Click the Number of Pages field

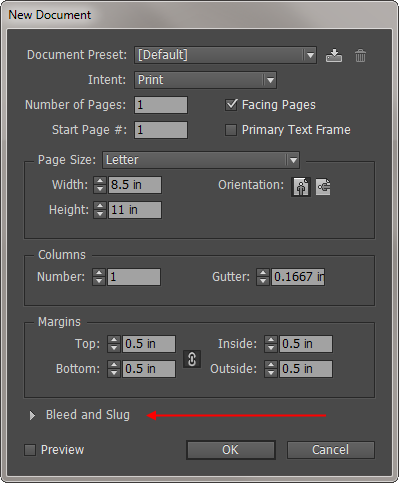coord(161,105)
